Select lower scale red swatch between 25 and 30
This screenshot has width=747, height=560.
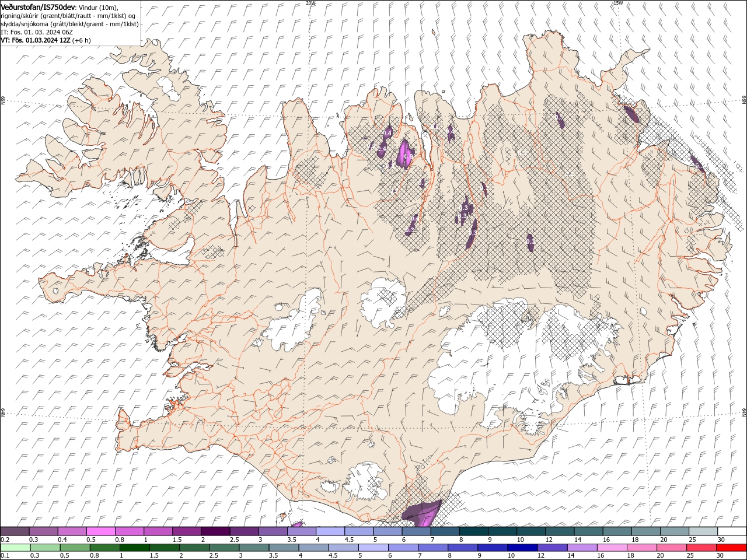[700, 548]
